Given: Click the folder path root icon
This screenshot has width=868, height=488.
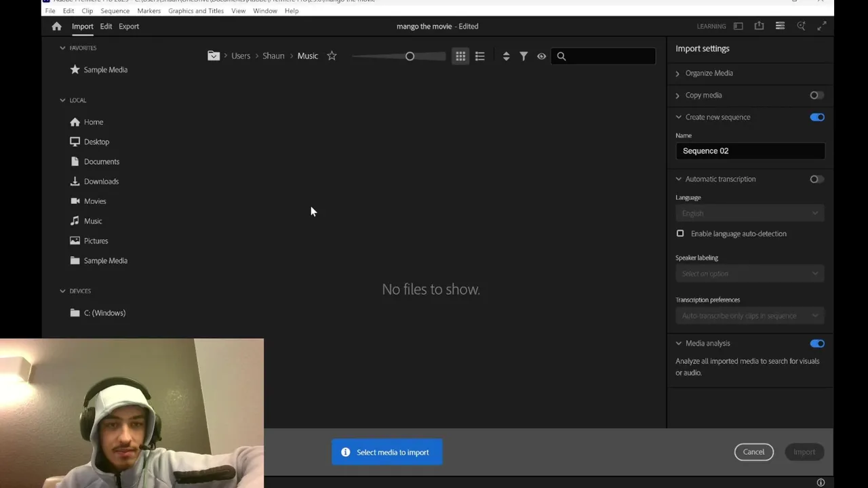Looking at the screenshot, I should pos(214,56).
